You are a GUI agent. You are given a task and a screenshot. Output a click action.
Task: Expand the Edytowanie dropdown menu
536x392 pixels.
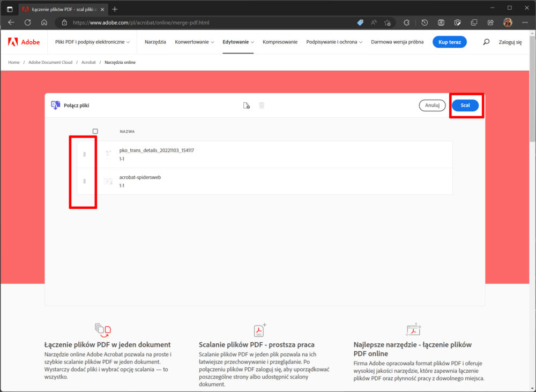(239, 42)
